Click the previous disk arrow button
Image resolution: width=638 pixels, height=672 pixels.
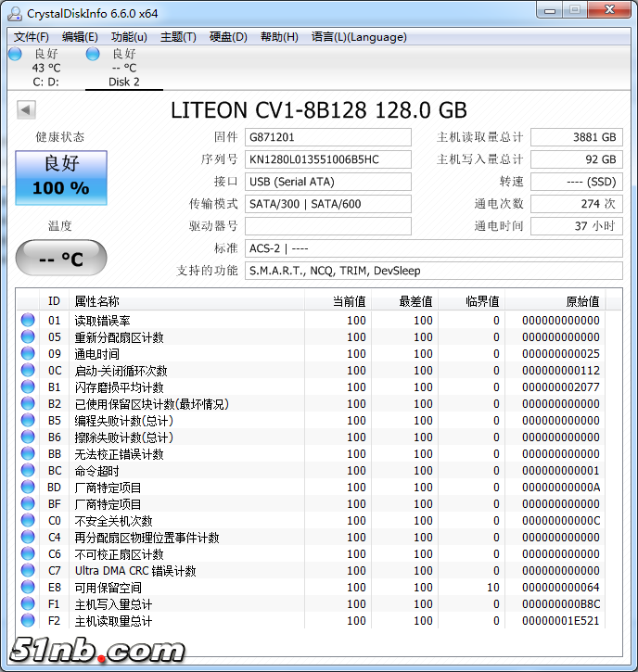26,110
